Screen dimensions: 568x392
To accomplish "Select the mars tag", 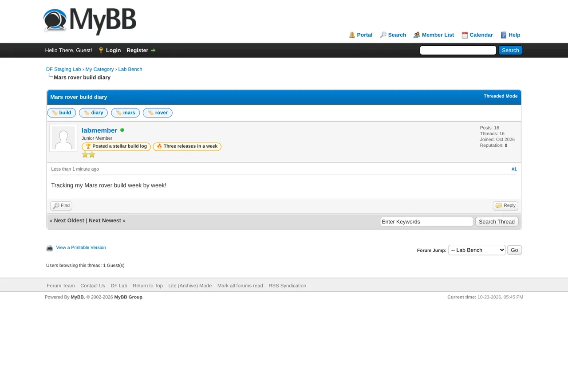I will (126, 113).
